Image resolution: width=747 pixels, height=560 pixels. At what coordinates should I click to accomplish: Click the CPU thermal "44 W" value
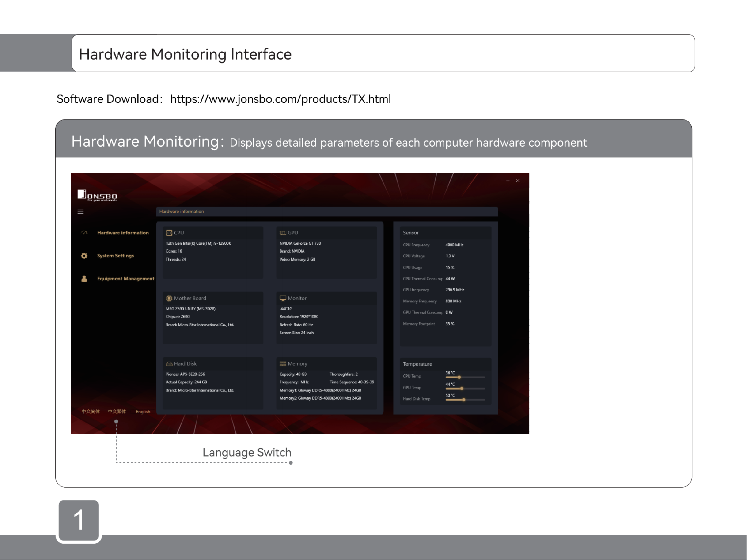[x=450, y=279]
